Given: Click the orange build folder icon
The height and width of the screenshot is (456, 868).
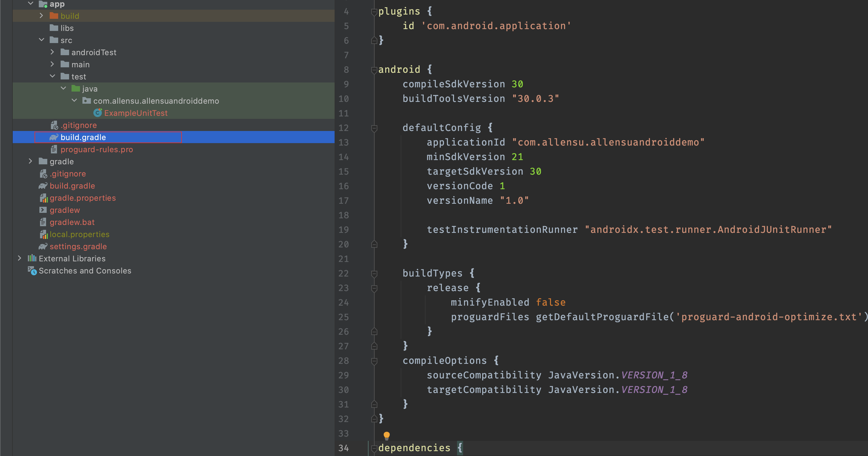Looking at the screenshot, I should [54, 16].
